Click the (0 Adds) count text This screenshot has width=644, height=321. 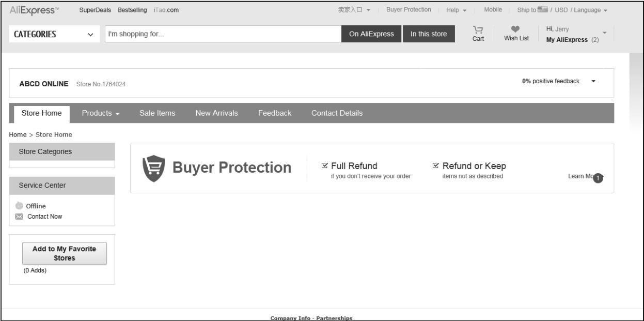(x=35, y=270)
